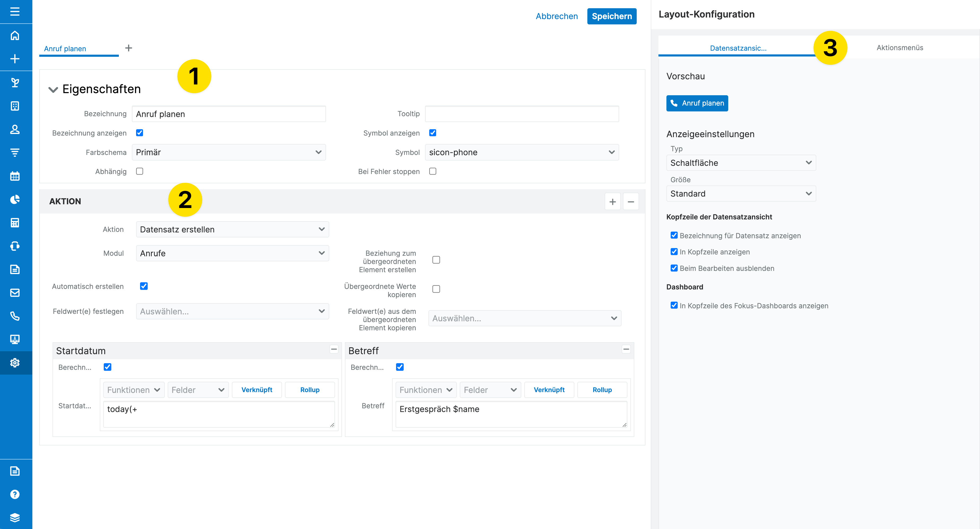
Task: Uncheck In Kopfzeile anzeigen
Action: pyautogui.click(x=674, y=252)
